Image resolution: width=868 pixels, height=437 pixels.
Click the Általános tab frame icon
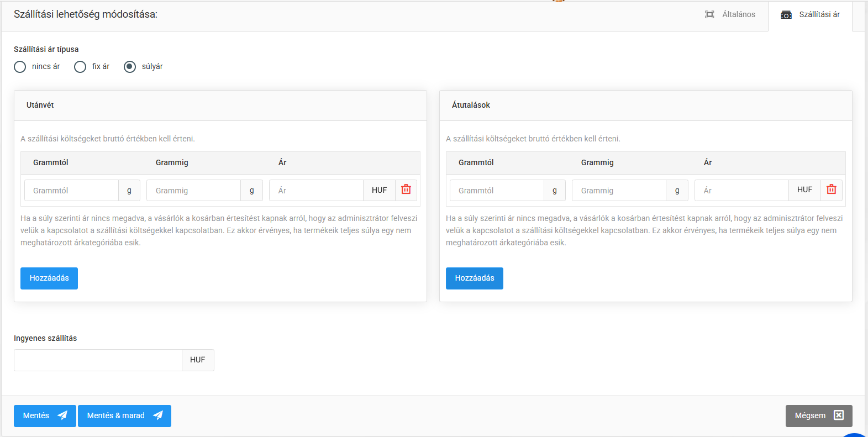pos(709,15)
